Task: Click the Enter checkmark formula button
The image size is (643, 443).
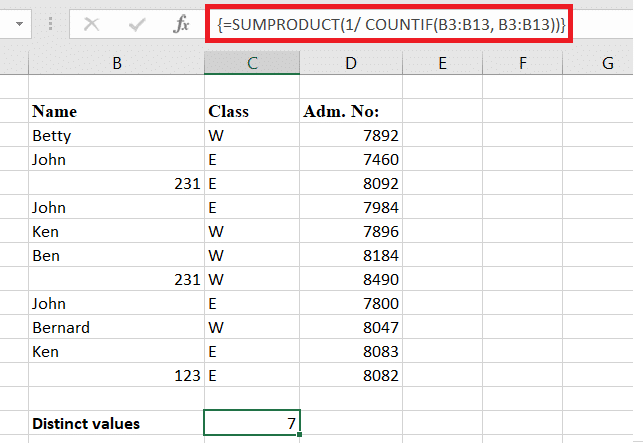Action: (x=136, y=25)
